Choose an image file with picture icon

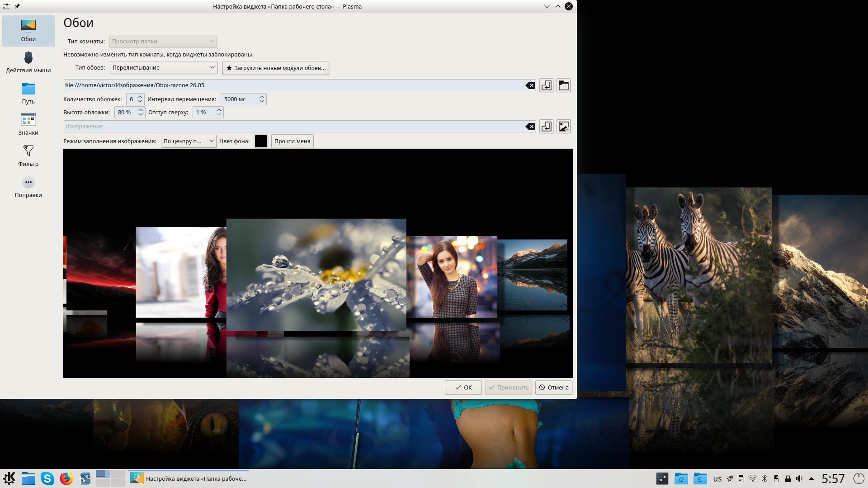tap(563, 127)
